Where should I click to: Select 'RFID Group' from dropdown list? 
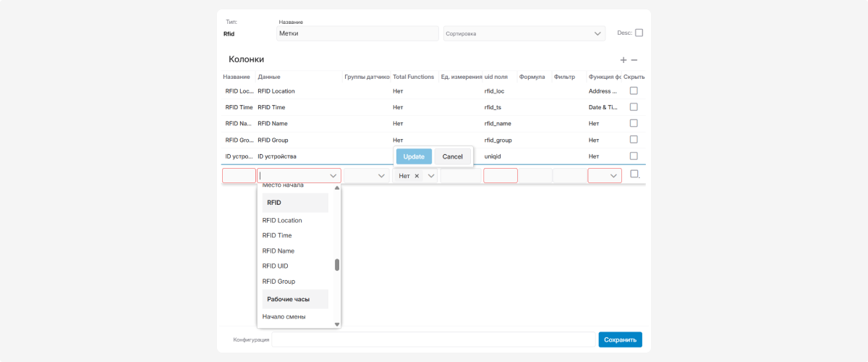278,281
